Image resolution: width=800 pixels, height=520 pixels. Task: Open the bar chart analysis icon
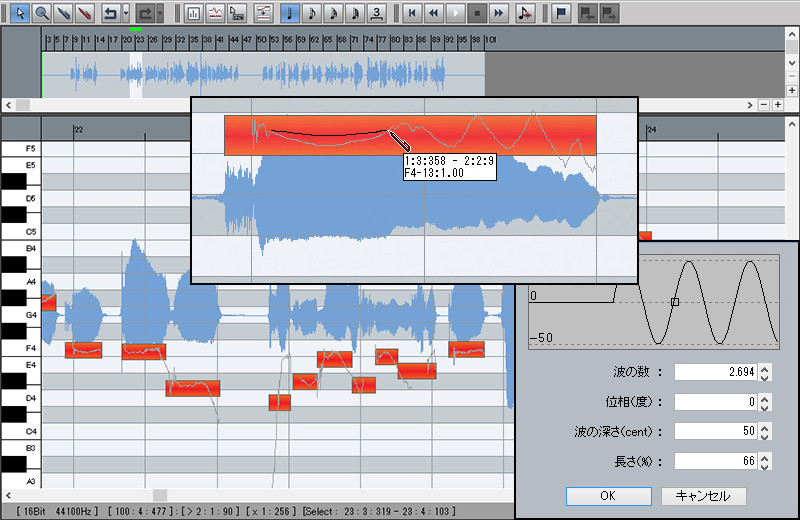click(x=193, y=13)
